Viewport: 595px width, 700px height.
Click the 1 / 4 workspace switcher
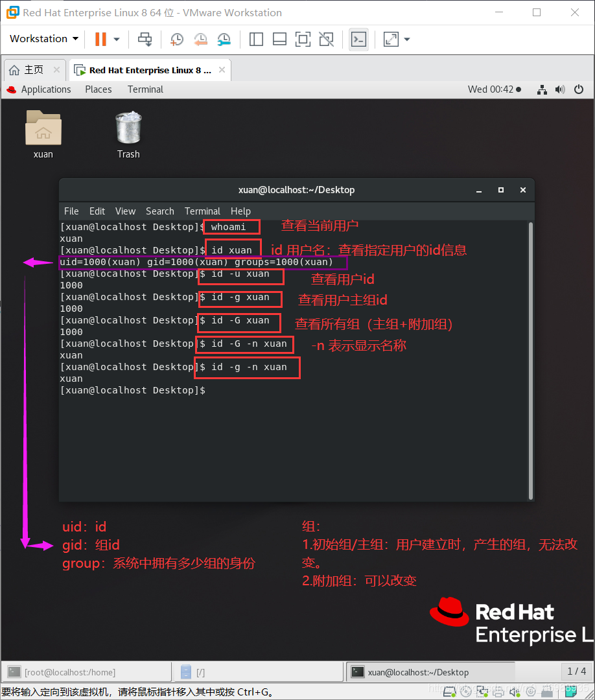tap(576, 671)
